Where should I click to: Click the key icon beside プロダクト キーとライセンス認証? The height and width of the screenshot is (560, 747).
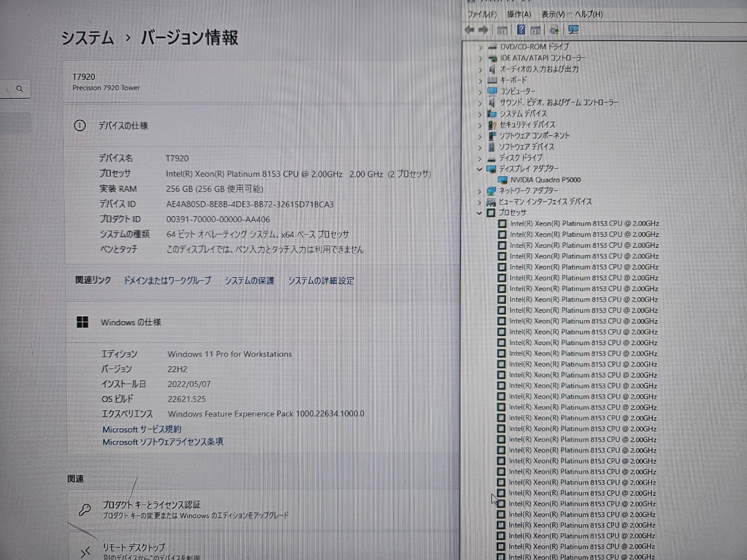coord(84,509)
